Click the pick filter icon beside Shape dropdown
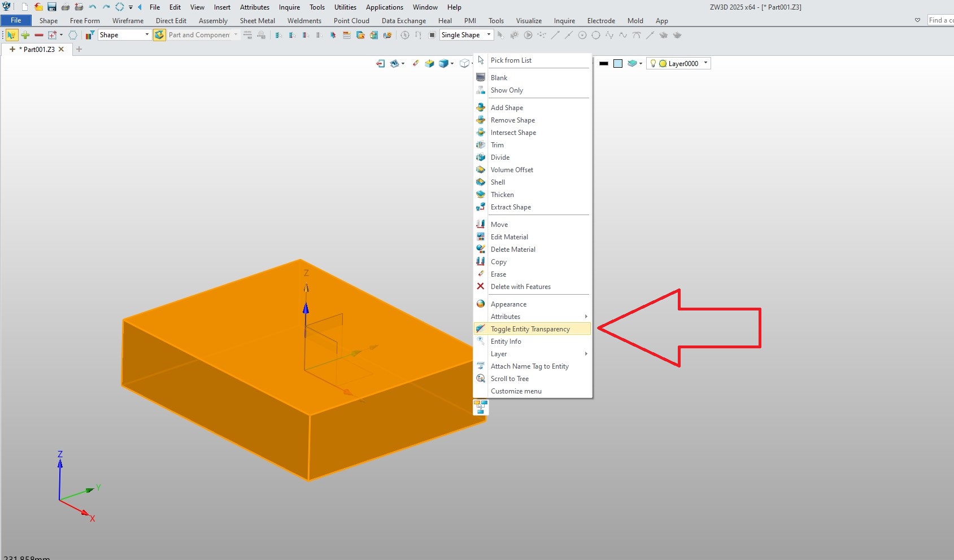 pos(89,35)
